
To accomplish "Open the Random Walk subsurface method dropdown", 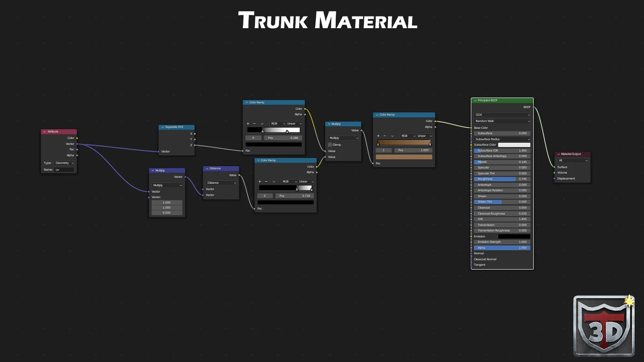I will coord(502,121).
